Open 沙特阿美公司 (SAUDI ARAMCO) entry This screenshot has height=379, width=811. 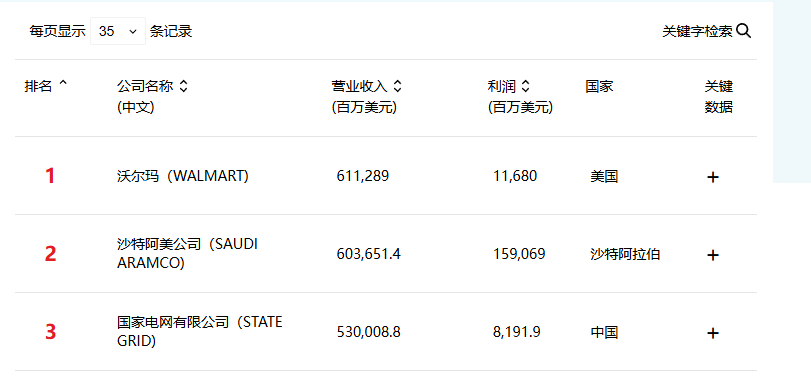click(187, 253)
